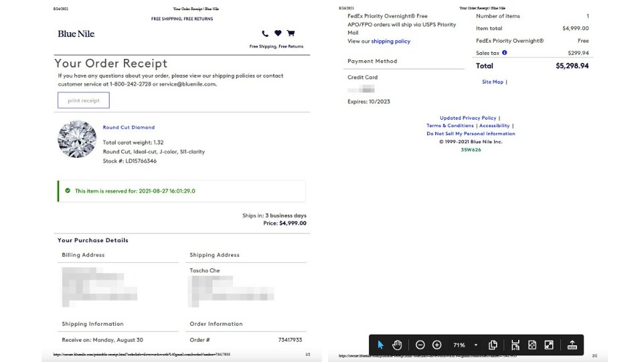This screenshot has width=644, height=362.
Task: Choose the fit to width icon
Action: pyautogui.click(x=515, y=345)
